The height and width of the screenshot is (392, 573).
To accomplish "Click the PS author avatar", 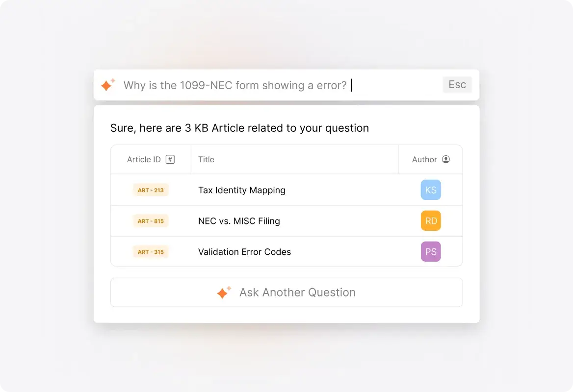I will 431,251.
